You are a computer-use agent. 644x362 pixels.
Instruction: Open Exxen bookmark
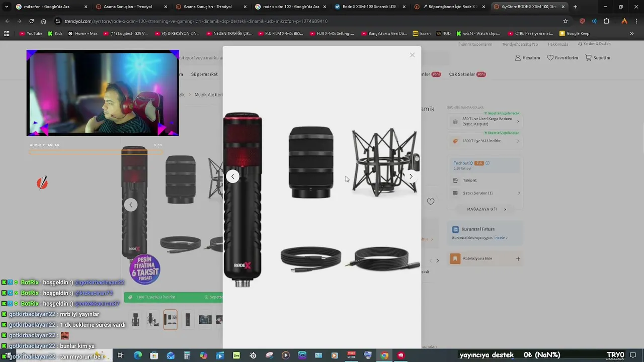(x=422, y=34)
